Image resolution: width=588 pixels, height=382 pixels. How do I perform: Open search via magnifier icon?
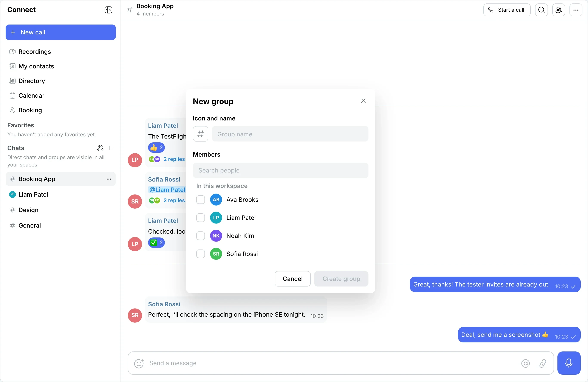541,10
